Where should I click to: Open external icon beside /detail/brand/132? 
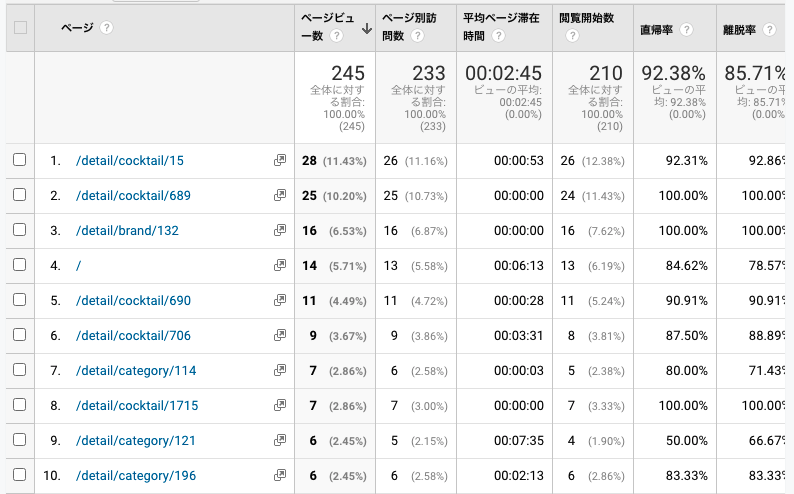pos(280,230)
